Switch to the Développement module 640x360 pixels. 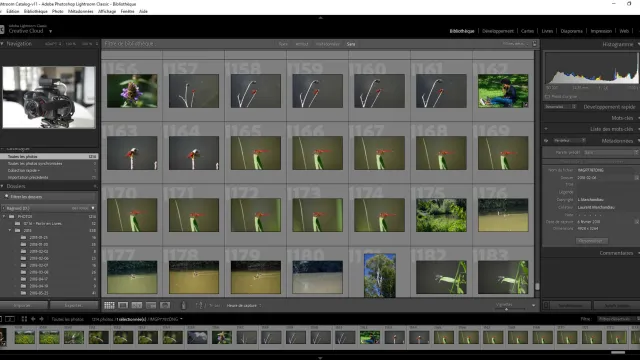tap(498, 31)
